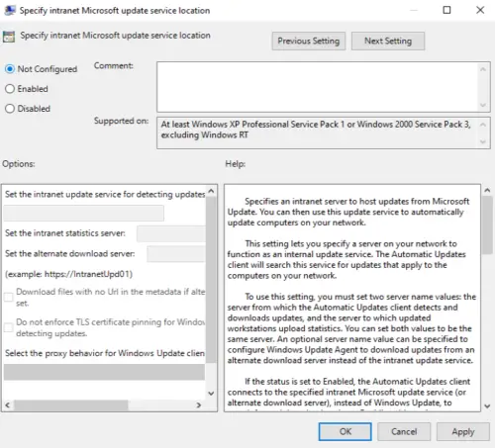Click Comment box scroll down arrow

point(483,105)
